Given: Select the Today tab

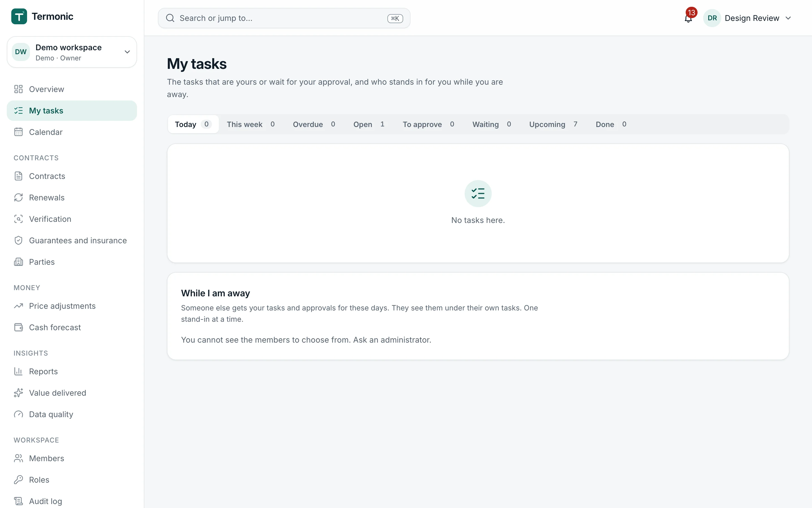Looking at the screenshot, I should [193, 124].
